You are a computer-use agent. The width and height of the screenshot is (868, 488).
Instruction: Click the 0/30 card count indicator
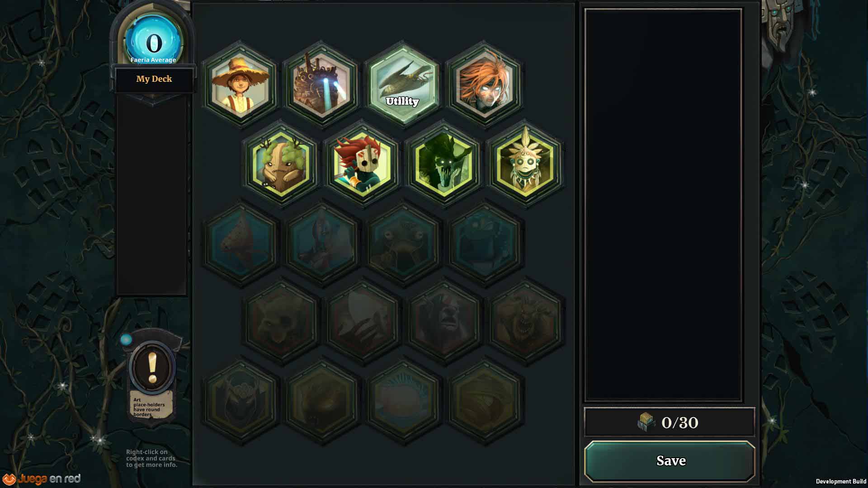pyautogui.click(x=670, y=422)
